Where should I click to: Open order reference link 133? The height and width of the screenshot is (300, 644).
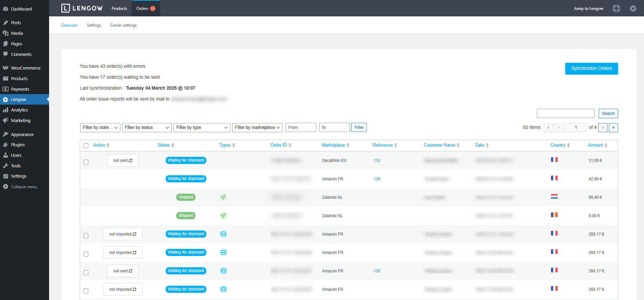pos(376,161)
